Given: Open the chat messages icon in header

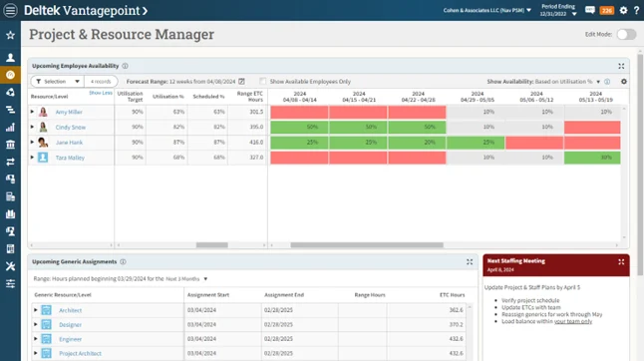Looking at the screenshot, I should click(590, 10).
